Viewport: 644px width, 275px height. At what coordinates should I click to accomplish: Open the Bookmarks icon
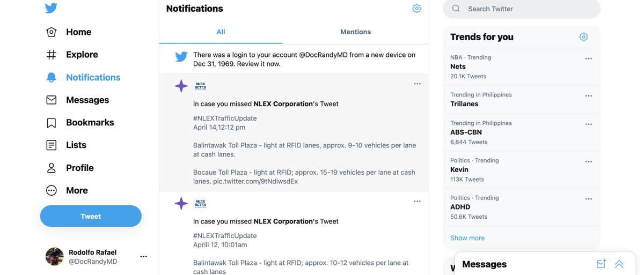click(51, 123)
